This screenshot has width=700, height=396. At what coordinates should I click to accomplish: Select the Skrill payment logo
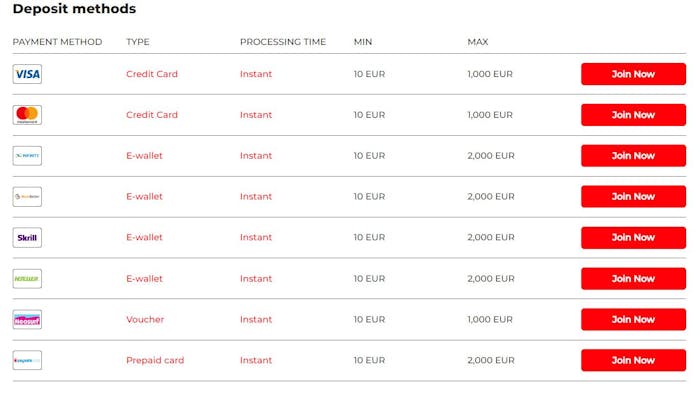tap(27, 238)
